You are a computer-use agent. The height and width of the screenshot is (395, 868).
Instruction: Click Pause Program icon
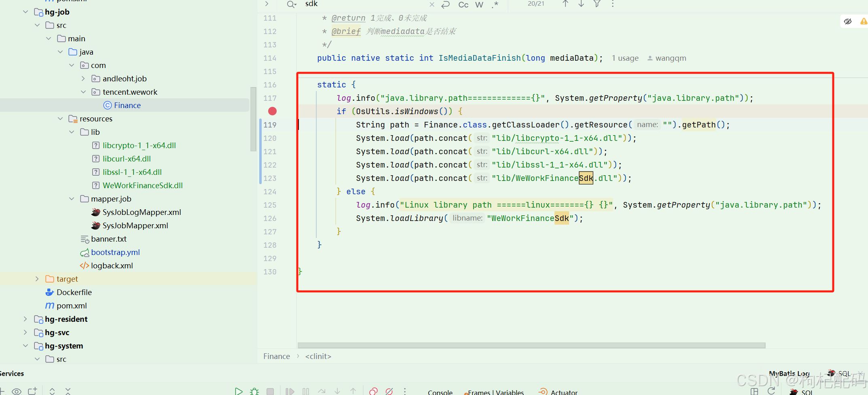306,391
